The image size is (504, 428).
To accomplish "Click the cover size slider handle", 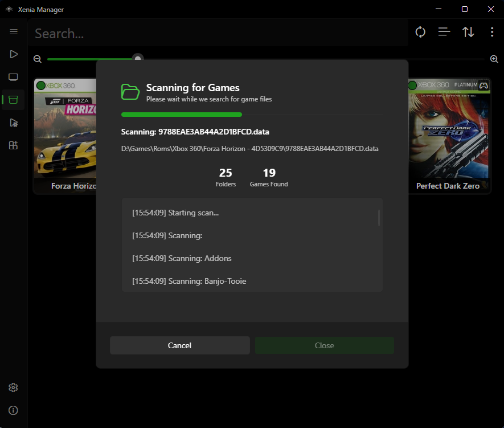I will click(138, 58).
